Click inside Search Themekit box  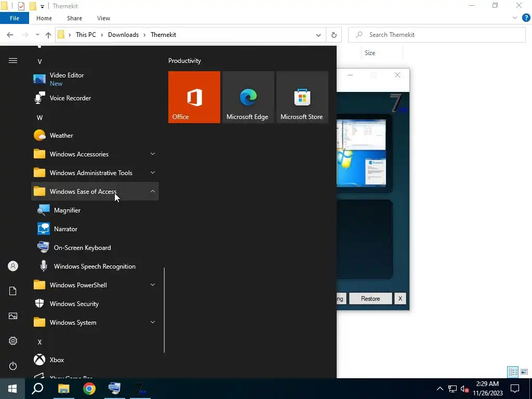pyautogui.click(x=436, y=35)
